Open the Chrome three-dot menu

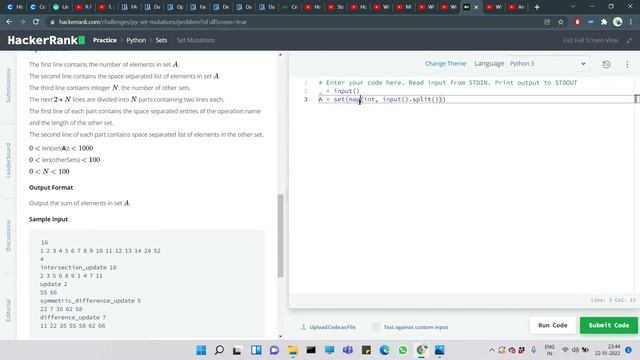pyautogui.click(x=631, y=22)
